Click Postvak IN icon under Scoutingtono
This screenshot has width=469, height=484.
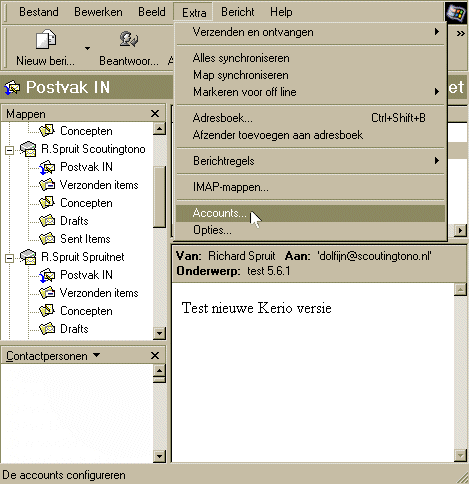pos(47,167)
